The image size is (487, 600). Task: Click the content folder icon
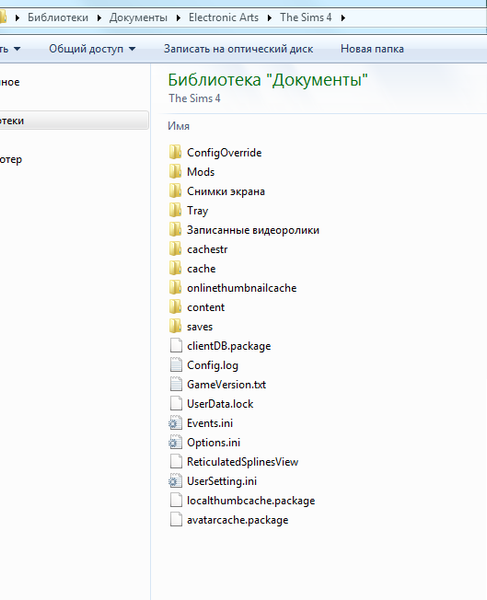(x=175, y=307)
